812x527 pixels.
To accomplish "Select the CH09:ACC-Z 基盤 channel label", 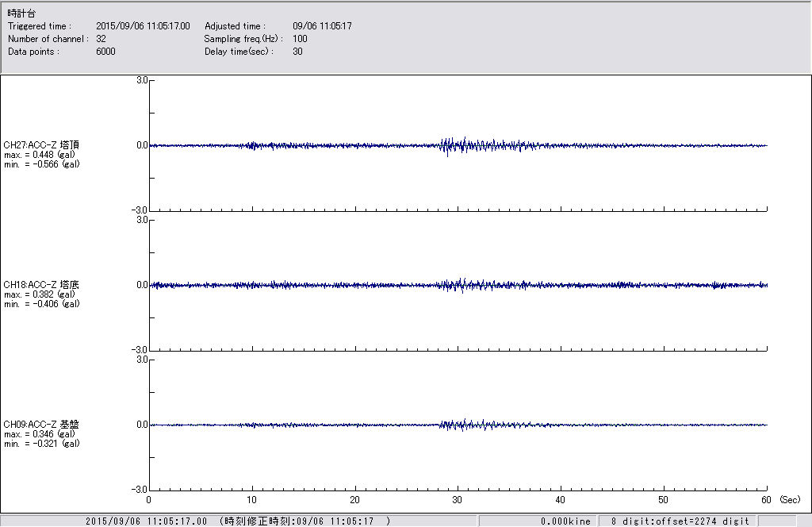I will [x=41, y=425].
